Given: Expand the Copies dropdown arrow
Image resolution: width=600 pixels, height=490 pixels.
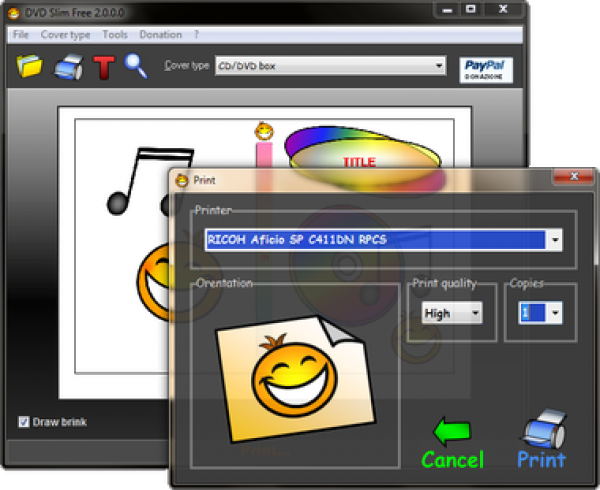Looking at the screenshot, I should coord(555,313).
